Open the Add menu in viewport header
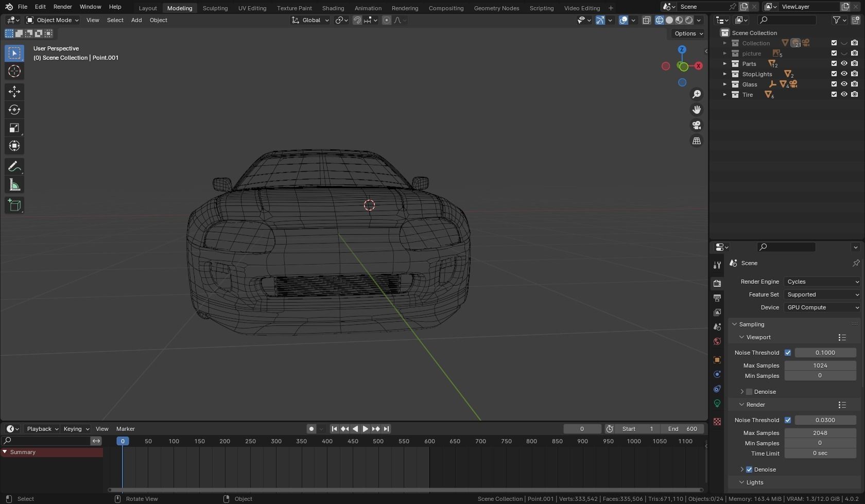This screenshot has height=504, width=865. [x=136, y=20]
